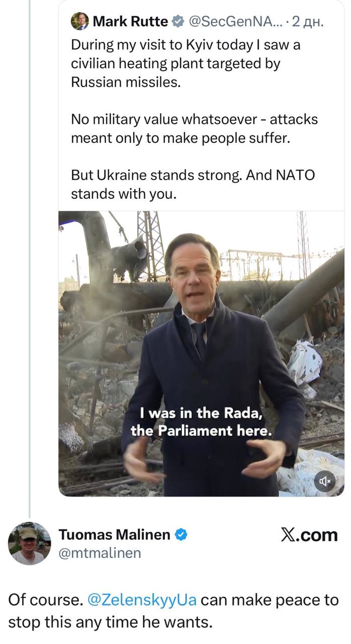Image resolution: width=351 pixels, height=644 pixels.
Task: Click the X.com logo watermark
Action: [309, 535]
